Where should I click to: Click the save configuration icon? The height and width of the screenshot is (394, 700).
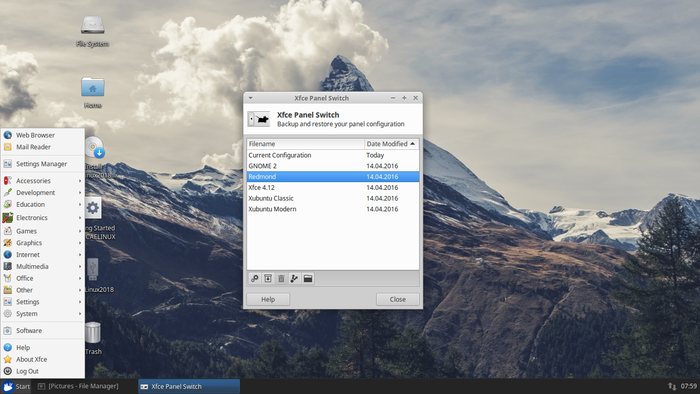click(268, 278)
